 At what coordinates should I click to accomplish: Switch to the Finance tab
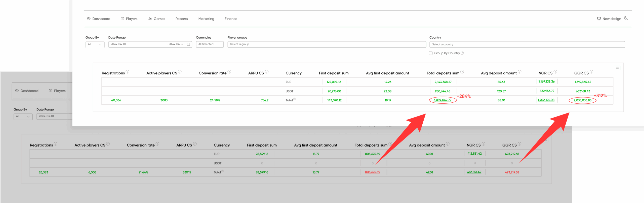[231, 19]
